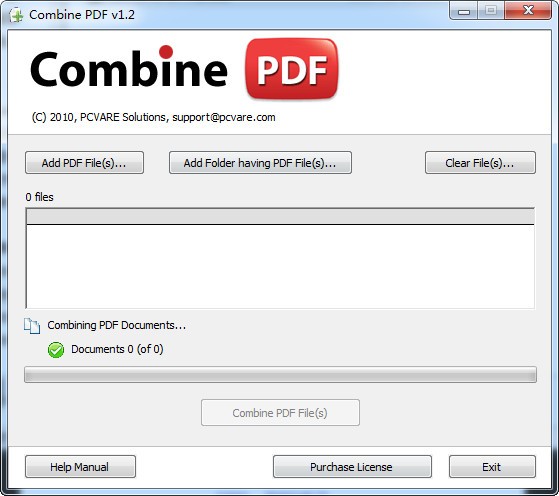559x496 pixels.
Task: Click 'Combining PDF Documents...' status label
Action: [117, 325]
